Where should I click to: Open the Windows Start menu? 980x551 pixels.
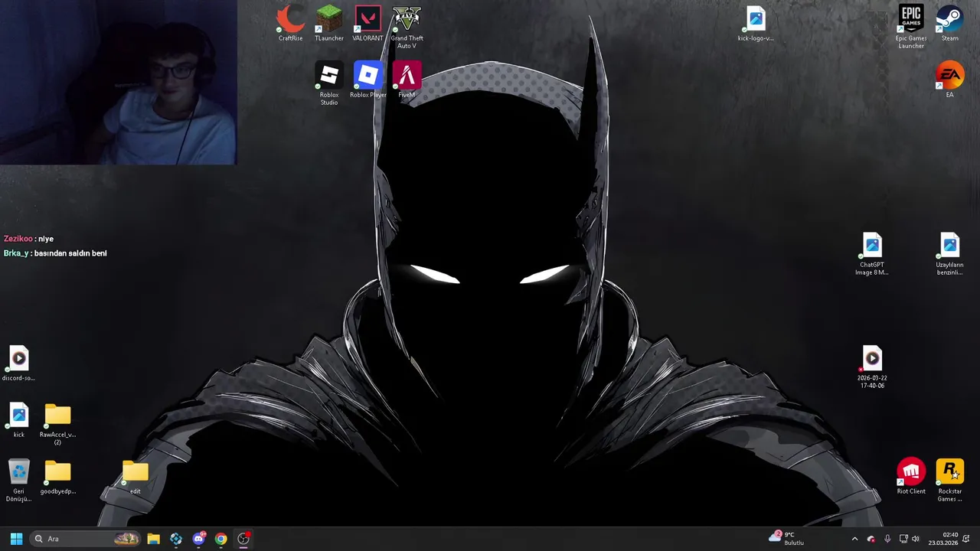[x=16, y=539]
